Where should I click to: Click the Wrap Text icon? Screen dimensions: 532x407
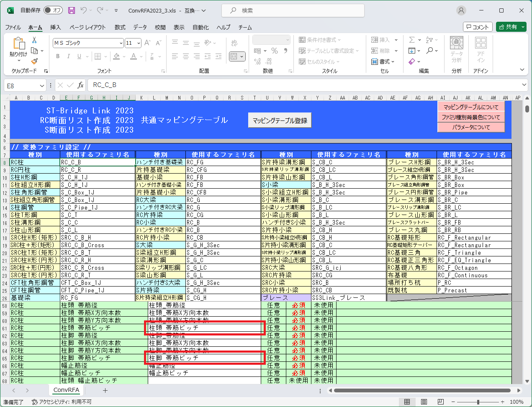pos(234,43)
